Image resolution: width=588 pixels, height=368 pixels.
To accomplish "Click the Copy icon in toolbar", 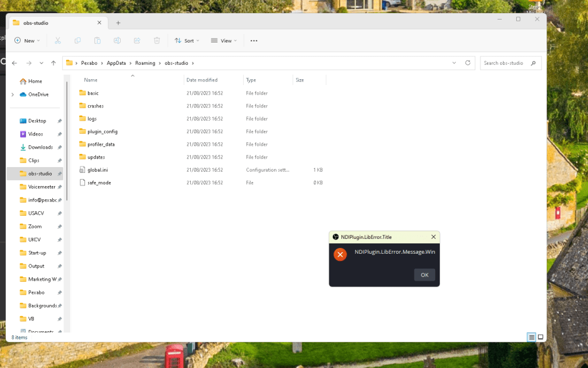I will pyautogui.click(x=78, y=40).
